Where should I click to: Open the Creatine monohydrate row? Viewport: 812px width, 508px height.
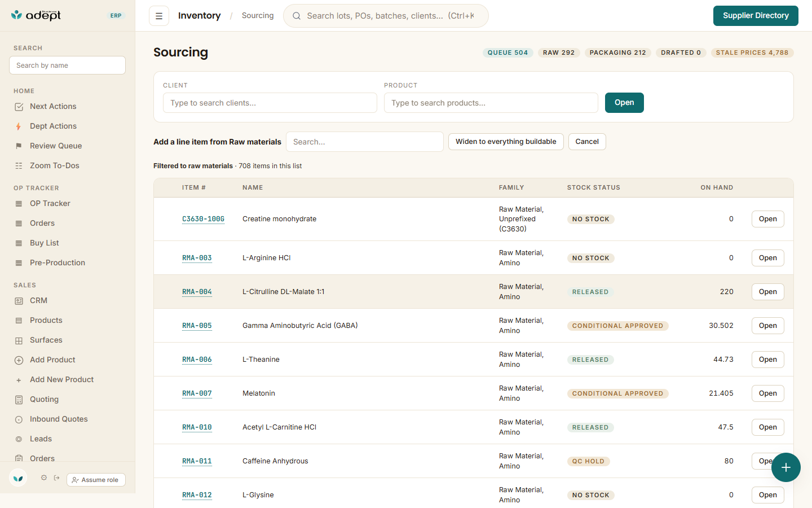click(768, 219)
